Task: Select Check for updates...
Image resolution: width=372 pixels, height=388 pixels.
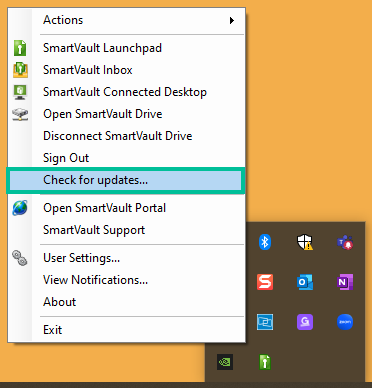Action: [x=126, y=180]
